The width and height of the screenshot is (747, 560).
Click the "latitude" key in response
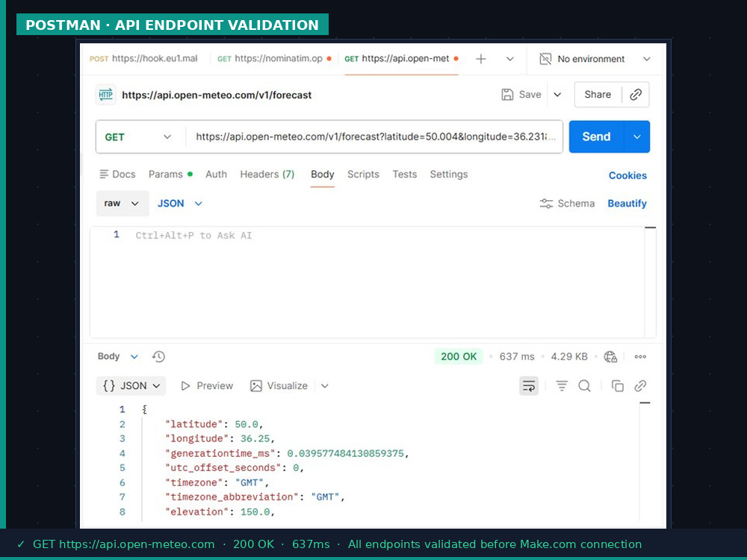pyautogui.click(x=193, y=424)
